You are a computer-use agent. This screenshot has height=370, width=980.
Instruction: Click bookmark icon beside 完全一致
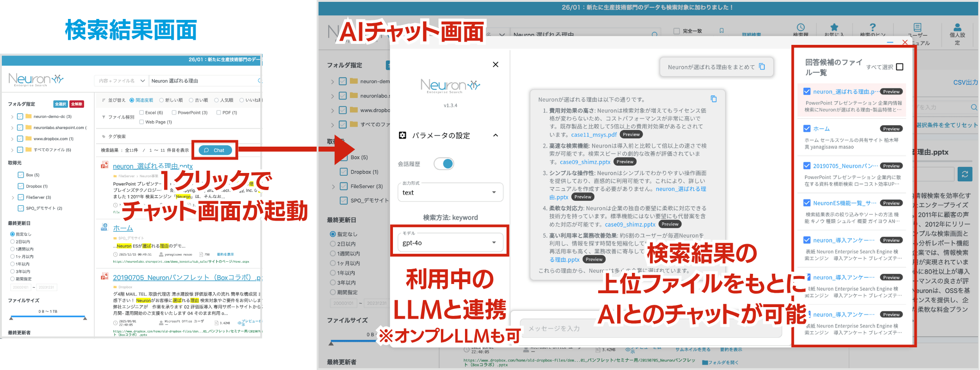722,31
